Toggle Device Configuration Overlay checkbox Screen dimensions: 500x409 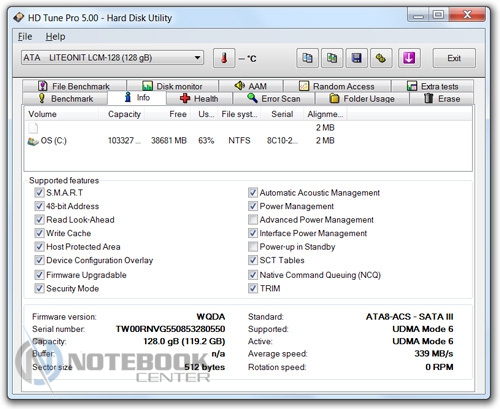coord(39,260)
